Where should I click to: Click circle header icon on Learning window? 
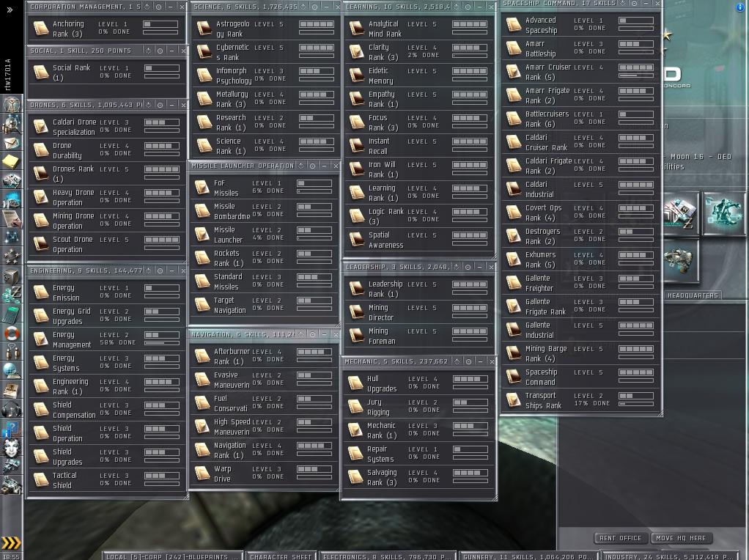coord(468,7)
